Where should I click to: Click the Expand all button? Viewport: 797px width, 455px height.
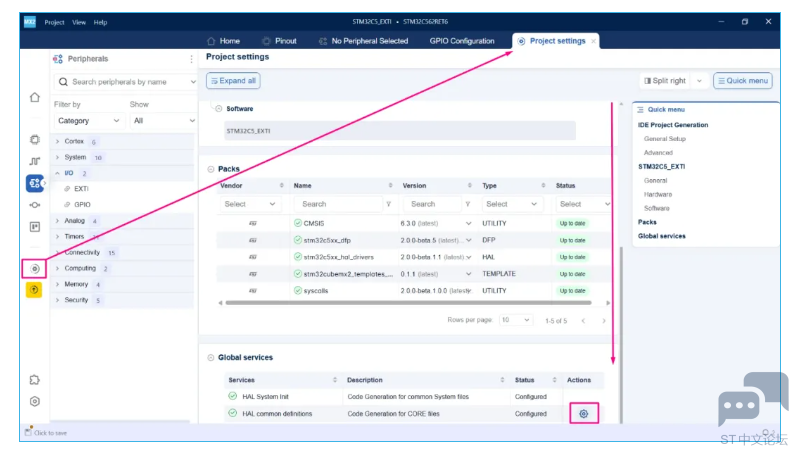tap(233, 81)
